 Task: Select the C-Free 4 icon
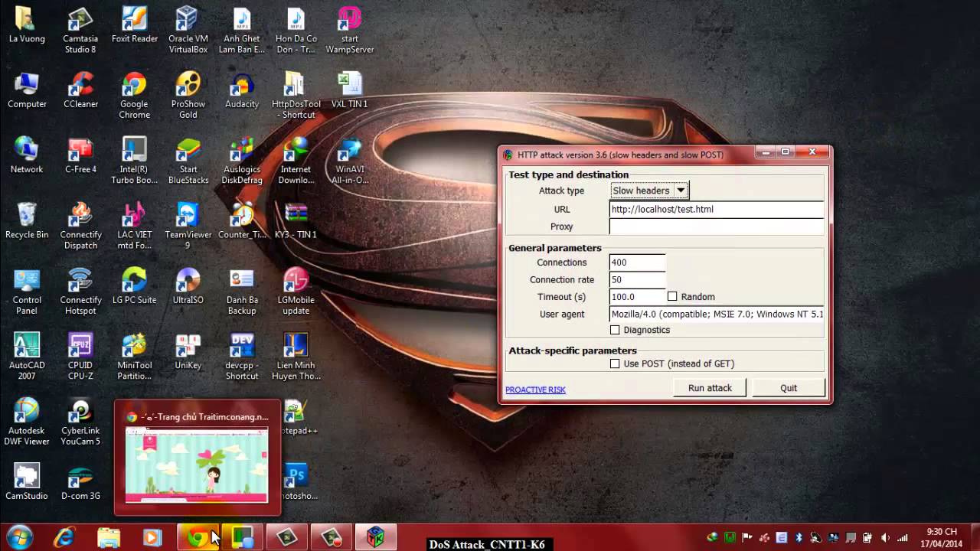click(80, 157)
